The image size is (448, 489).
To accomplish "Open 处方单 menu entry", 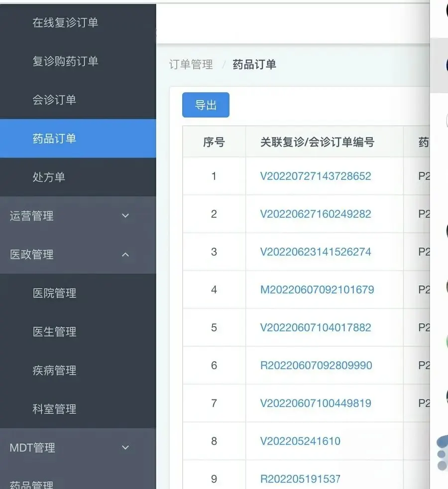I will (x=49, y=177).
